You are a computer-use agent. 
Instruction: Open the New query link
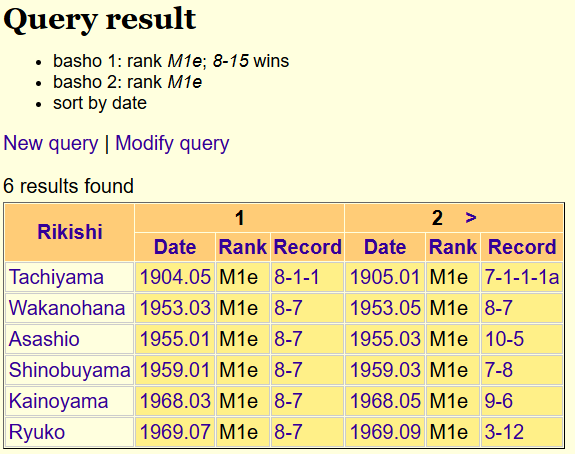coord(51,143)
